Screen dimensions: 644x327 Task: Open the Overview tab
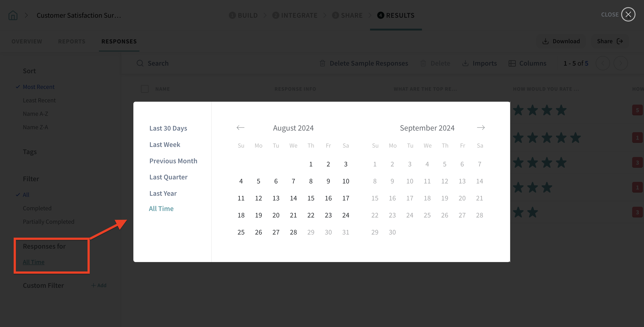tap(27, 41)
